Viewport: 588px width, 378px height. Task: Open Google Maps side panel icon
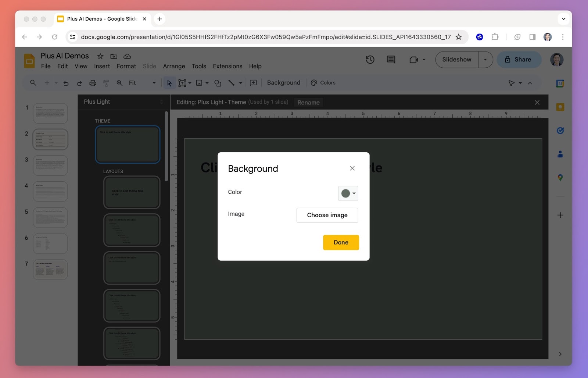coord(560,178)
